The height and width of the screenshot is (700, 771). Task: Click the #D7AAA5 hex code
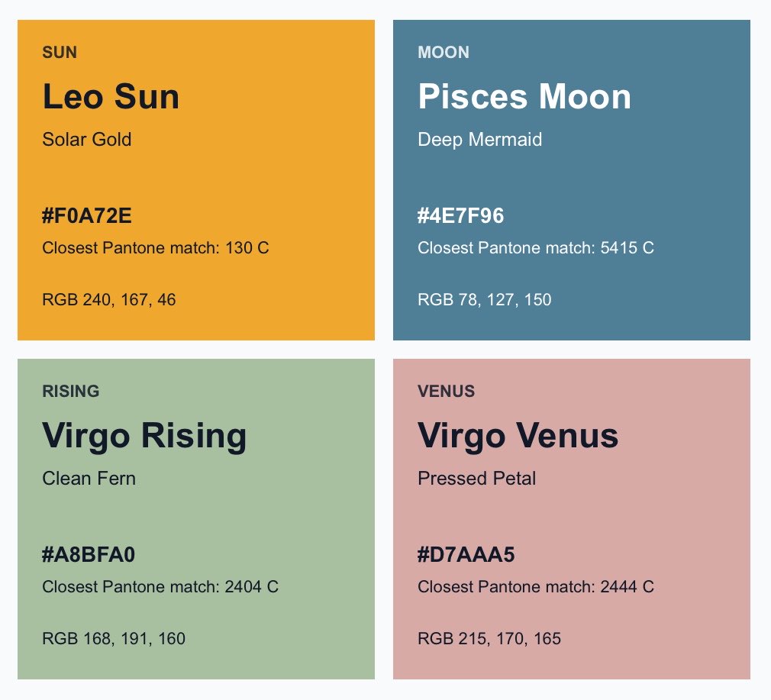click(x=466, y=554)
